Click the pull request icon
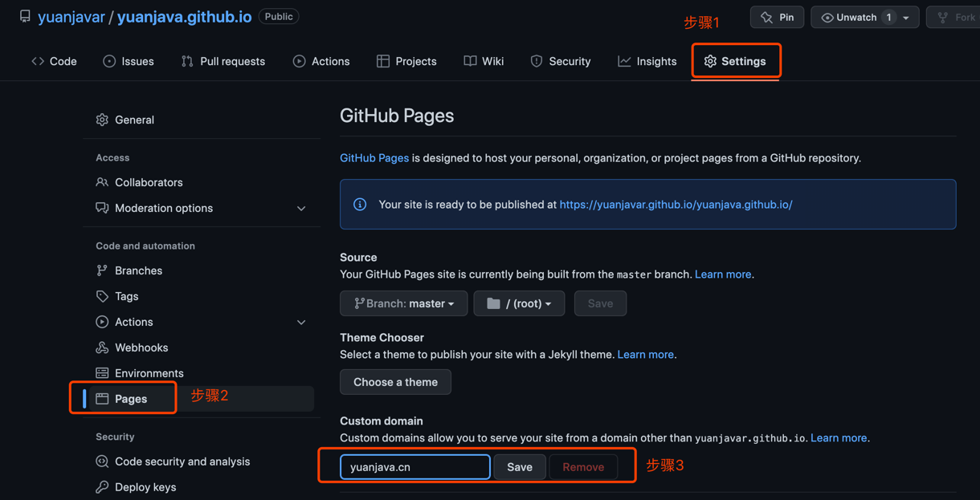The image size is (980, 500). coord(187,61)
